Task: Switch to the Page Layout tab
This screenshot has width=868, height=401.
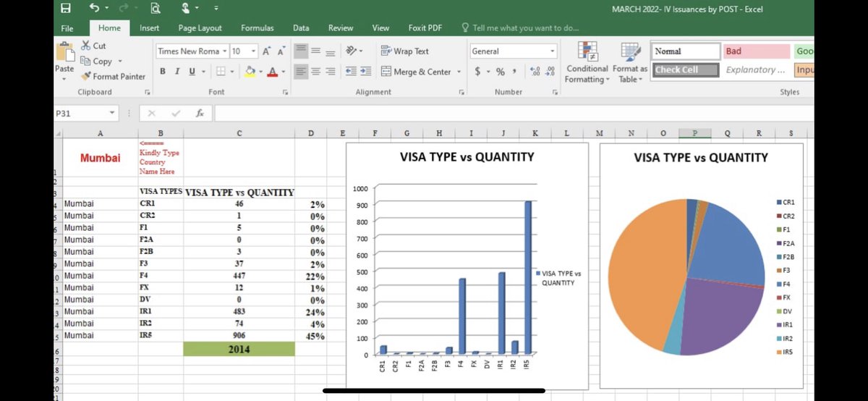Action: (200, 28)
